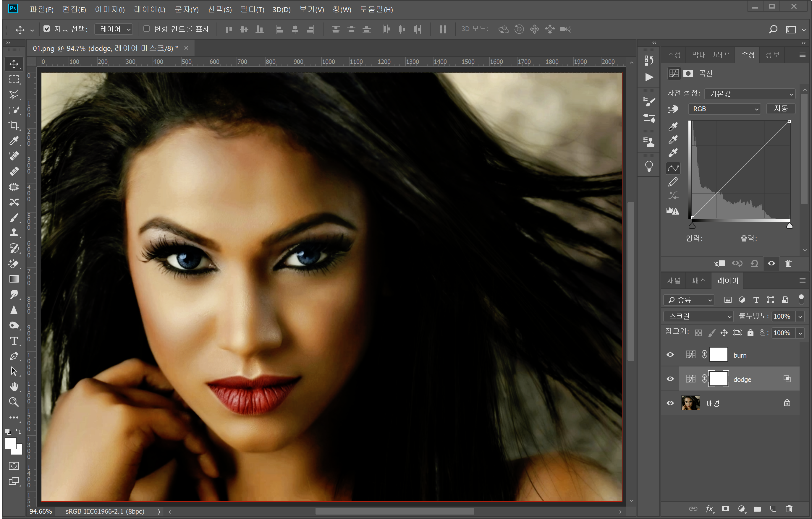Click the add layer mask icon
The image size is (812, 519).
725,509
